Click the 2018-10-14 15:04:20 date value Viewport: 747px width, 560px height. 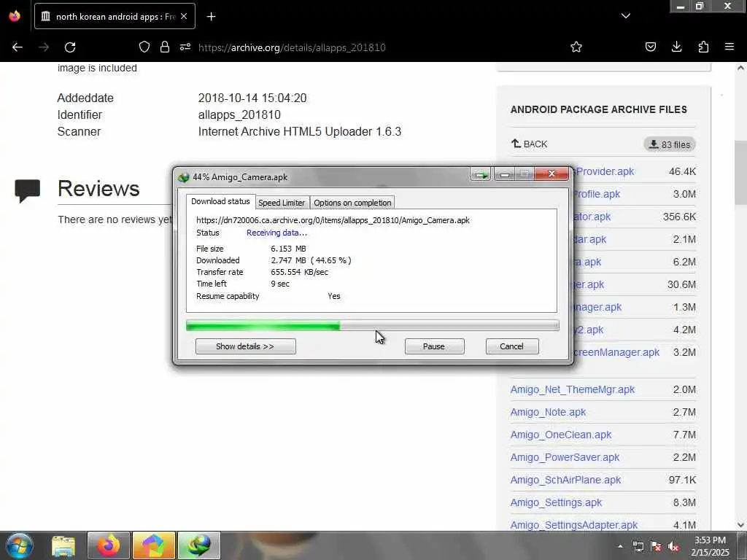click(x=252, y=98)
